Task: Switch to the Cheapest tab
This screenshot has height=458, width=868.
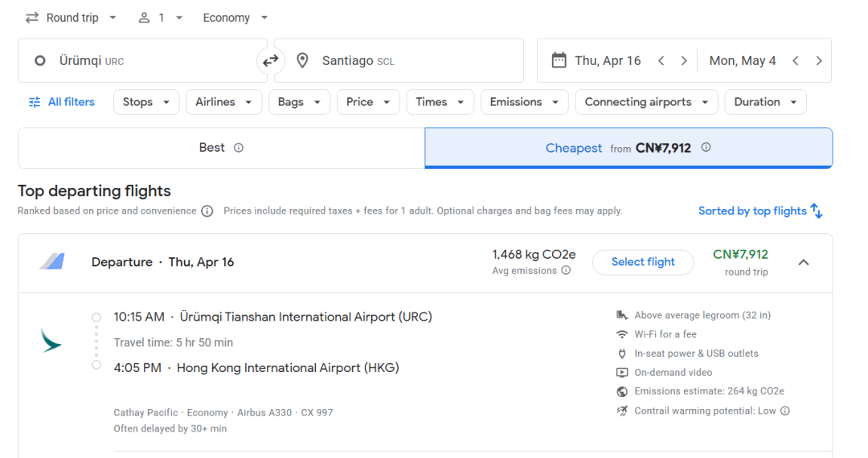Action: [628, 148]
